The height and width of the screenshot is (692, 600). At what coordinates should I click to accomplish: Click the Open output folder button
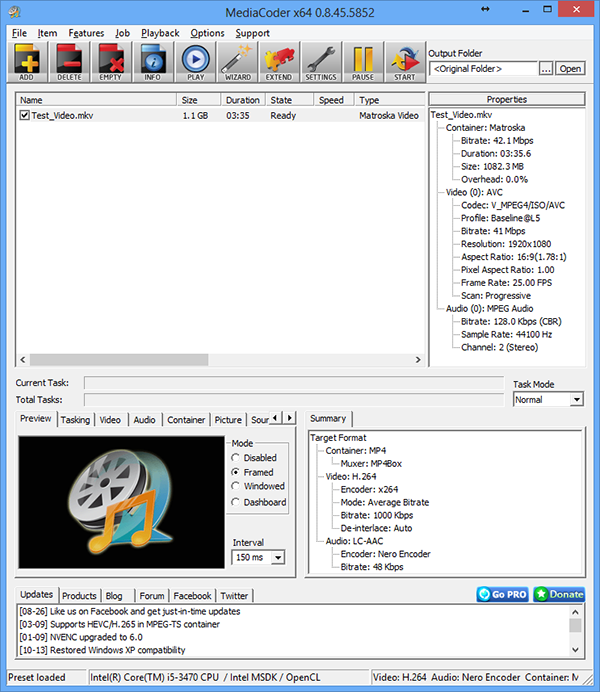click(570, 69)
